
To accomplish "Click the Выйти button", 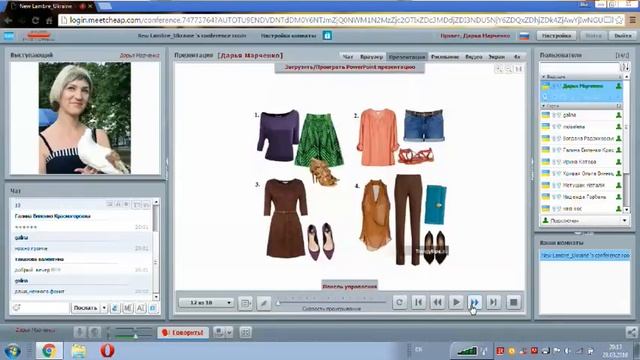I will [622, 36].
